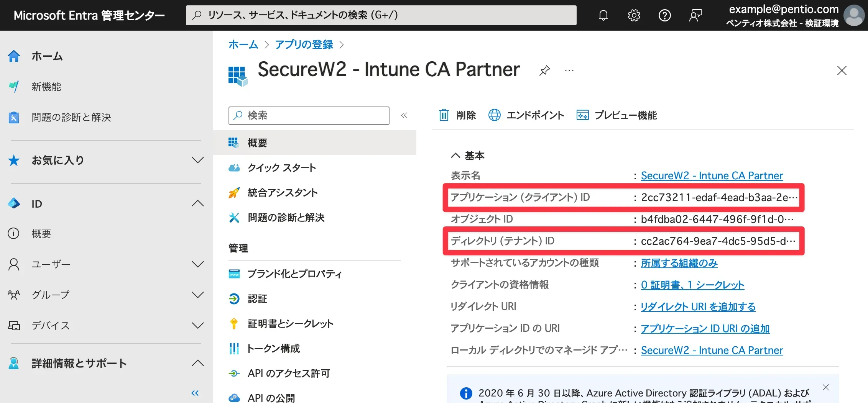Click the global resource search box
Screen dimensions: 868x403
(x=381, y=15)
